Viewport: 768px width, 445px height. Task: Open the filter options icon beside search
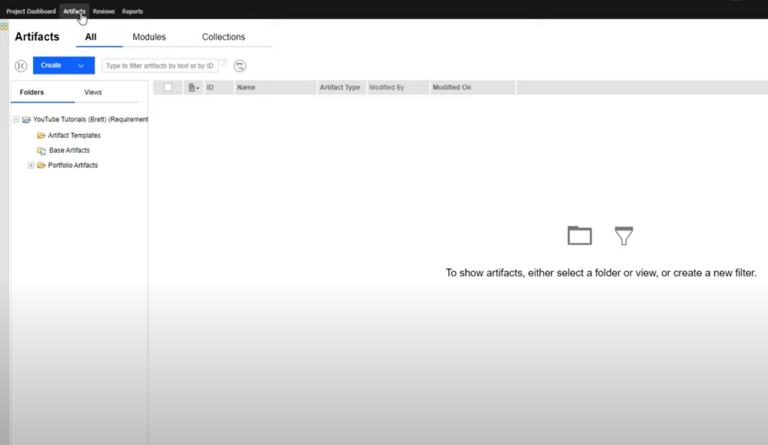coord(240,66)
